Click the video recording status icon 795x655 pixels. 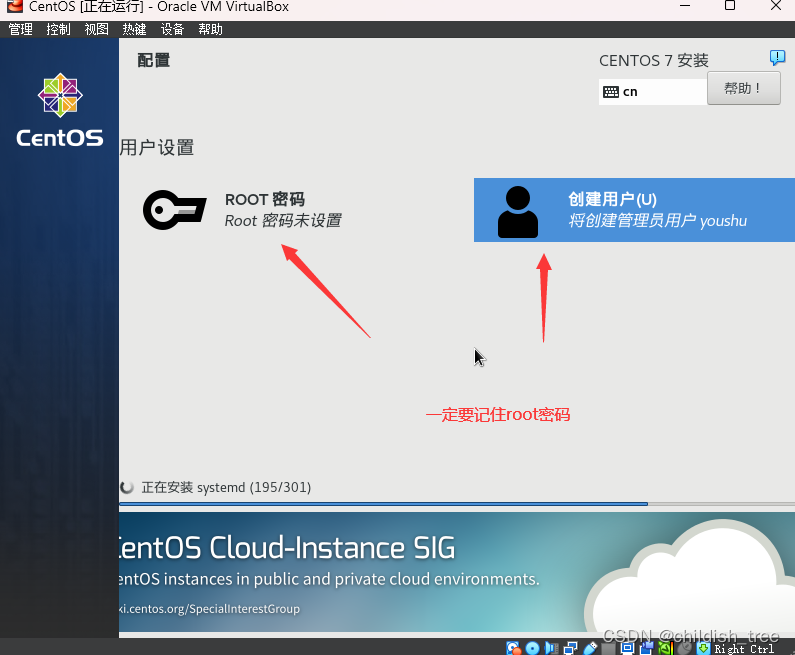click(646, 648)
